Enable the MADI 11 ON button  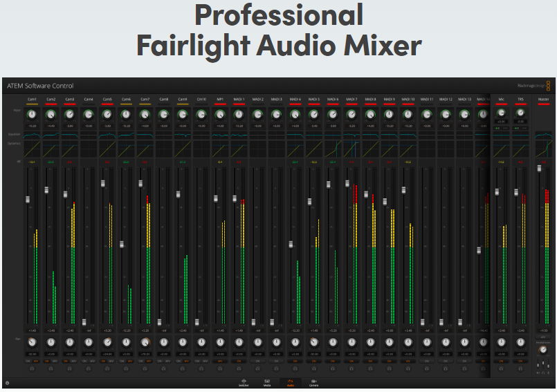pyautogui.click(x=427, y=361)
